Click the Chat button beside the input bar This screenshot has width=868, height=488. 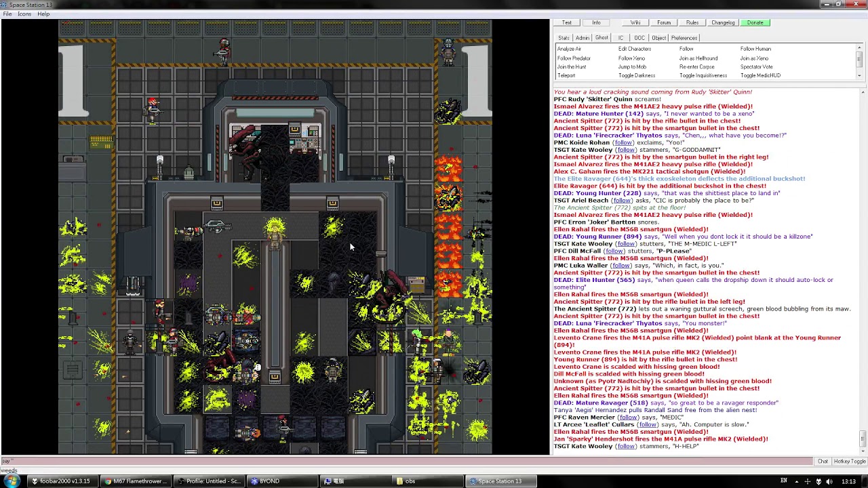(x=823, y=462)
